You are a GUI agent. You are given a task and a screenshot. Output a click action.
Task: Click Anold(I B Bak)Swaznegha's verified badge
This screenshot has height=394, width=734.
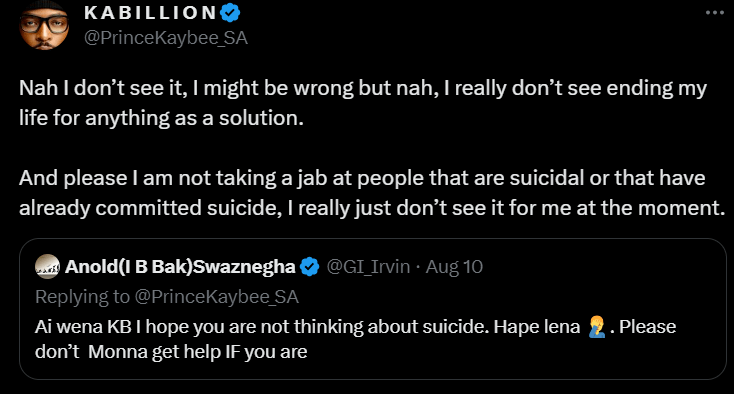point(309,267)
